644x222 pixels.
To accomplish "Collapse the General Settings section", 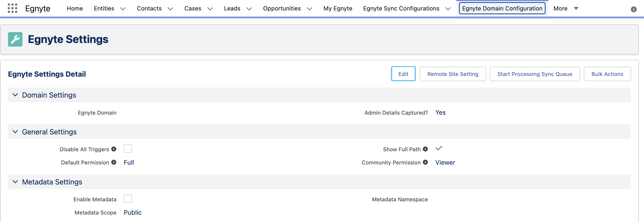I will pyautogui.click(x=15, y=132).
